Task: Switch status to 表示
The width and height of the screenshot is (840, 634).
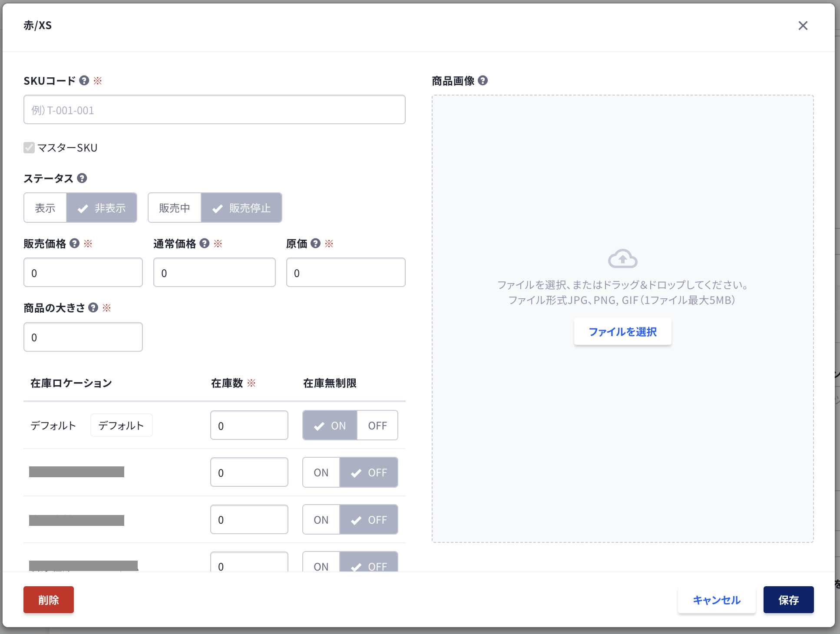Action: [45, 208]
